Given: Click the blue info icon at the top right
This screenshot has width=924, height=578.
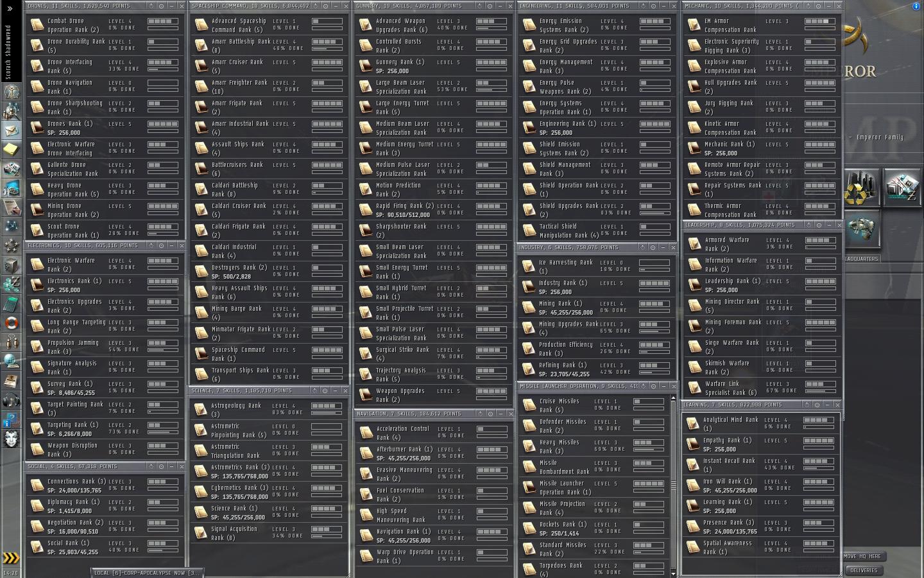Looking at the screenshot, I should coord(916,6).
